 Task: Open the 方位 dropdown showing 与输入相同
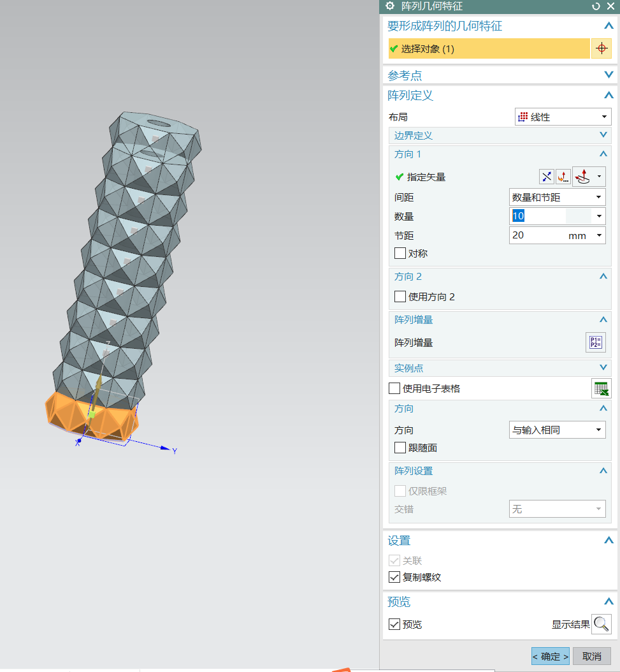point(598,430)
